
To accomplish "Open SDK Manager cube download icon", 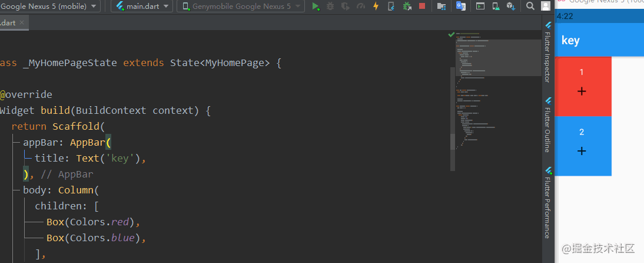I will coord(511,6).
